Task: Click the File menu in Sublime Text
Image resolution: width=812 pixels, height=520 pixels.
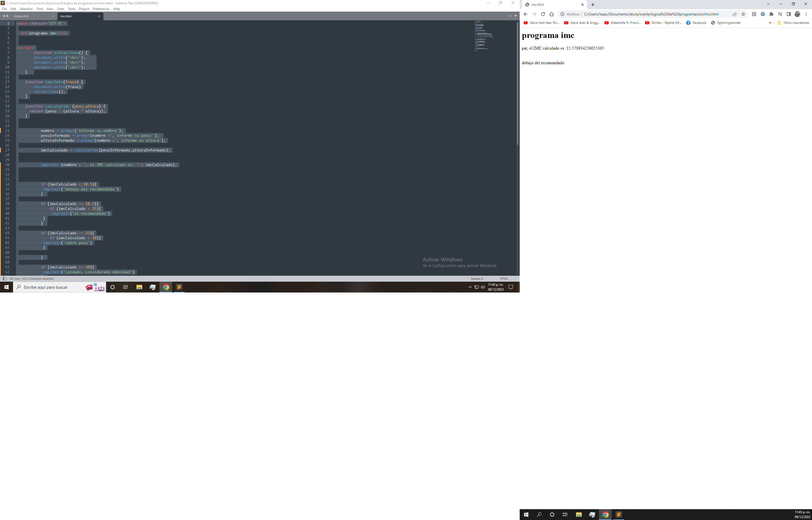Action: point(5,8)
